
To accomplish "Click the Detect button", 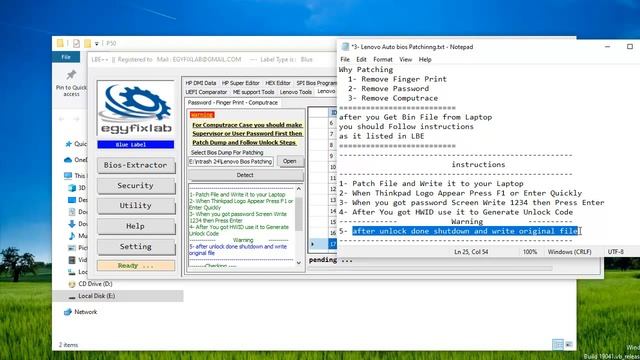I will (x=245, y=175).
